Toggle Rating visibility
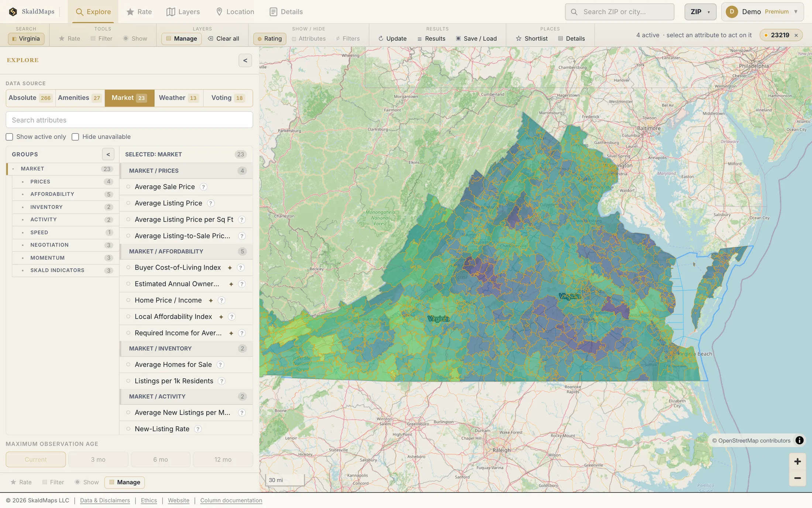This screenshot has width=812, height=508. (x=269, y=38)
